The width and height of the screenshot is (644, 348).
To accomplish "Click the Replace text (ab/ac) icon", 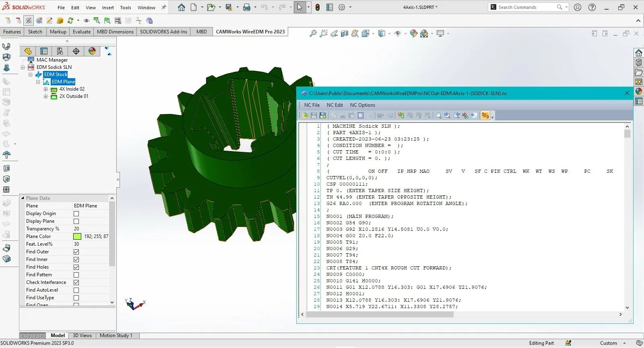I will pyautogui.click(x=465, y=116).
